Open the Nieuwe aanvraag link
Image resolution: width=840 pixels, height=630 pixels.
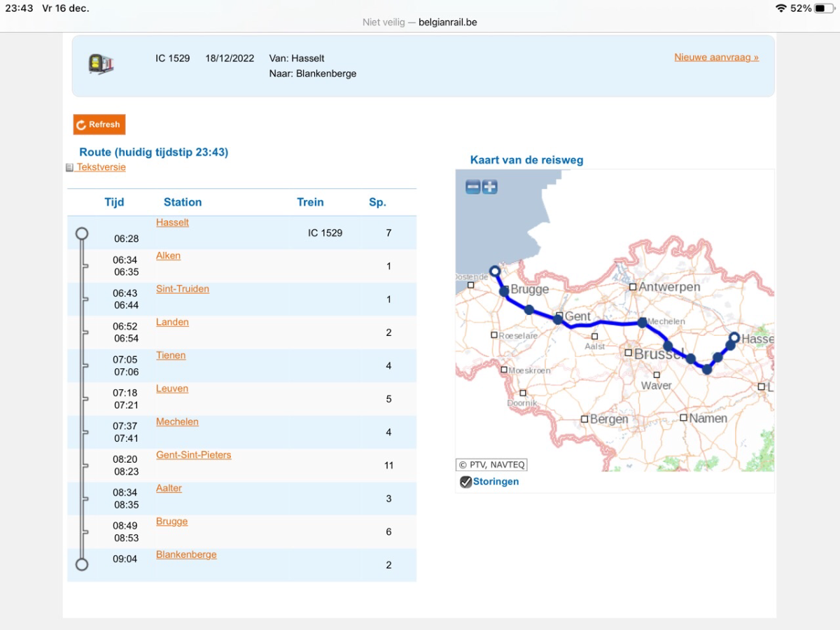(716, 57)
